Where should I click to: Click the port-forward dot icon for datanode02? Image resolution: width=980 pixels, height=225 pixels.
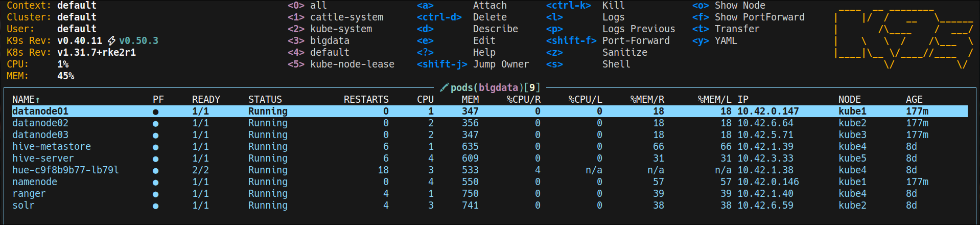(155, 123)
